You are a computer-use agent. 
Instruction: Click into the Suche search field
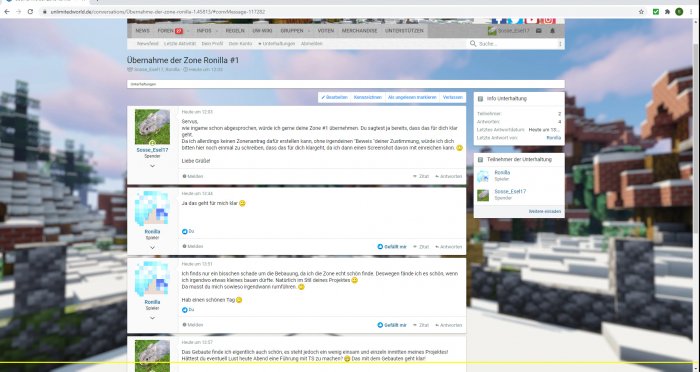[x=517, y=44]
